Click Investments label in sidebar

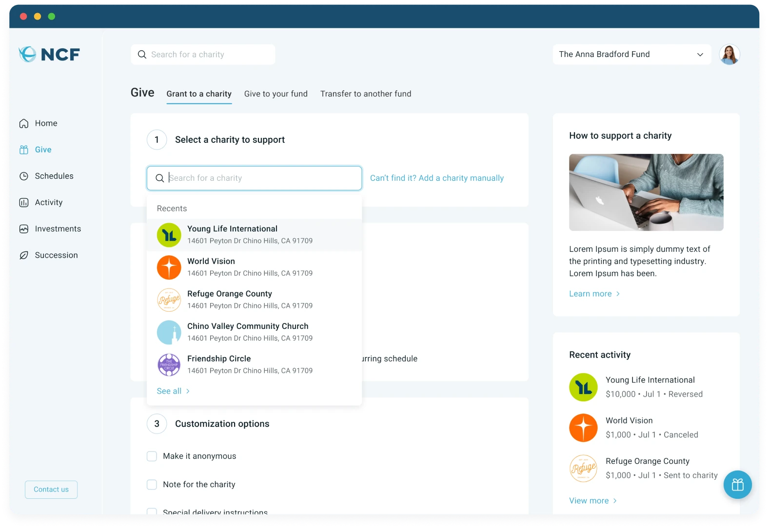coord(58,228)
